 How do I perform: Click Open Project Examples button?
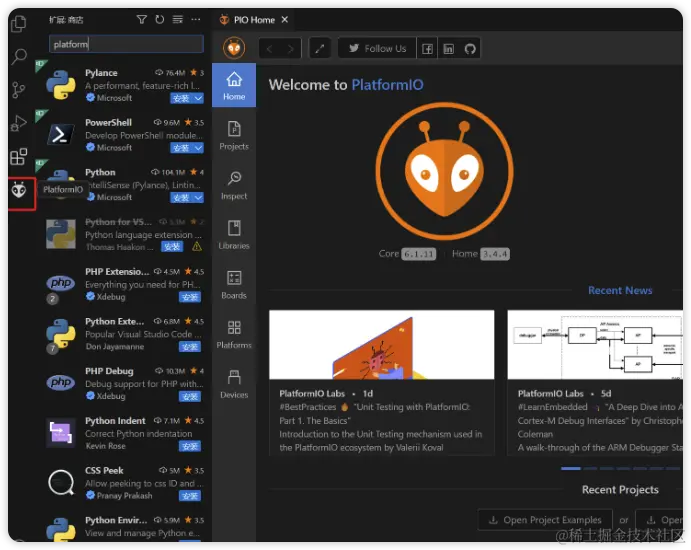click(545, 520)
